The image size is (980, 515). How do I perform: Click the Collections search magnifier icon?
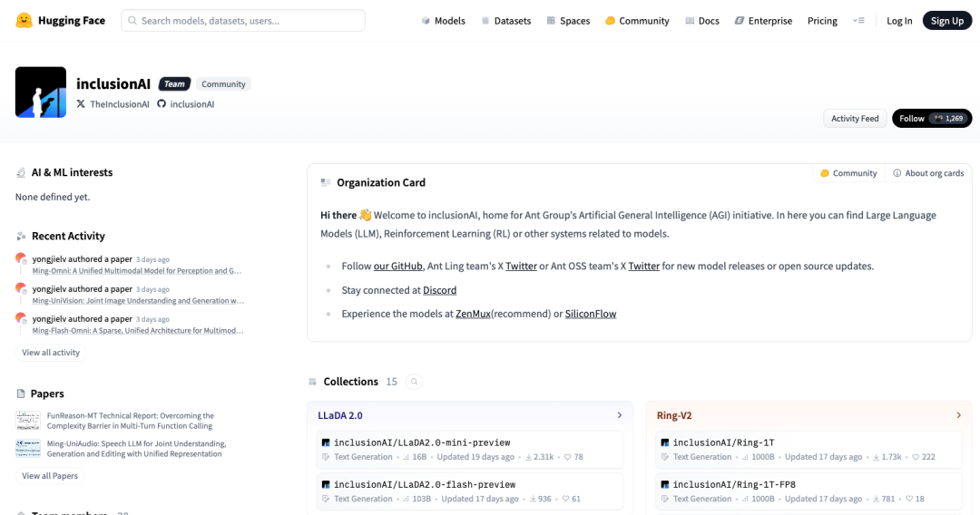414,382
